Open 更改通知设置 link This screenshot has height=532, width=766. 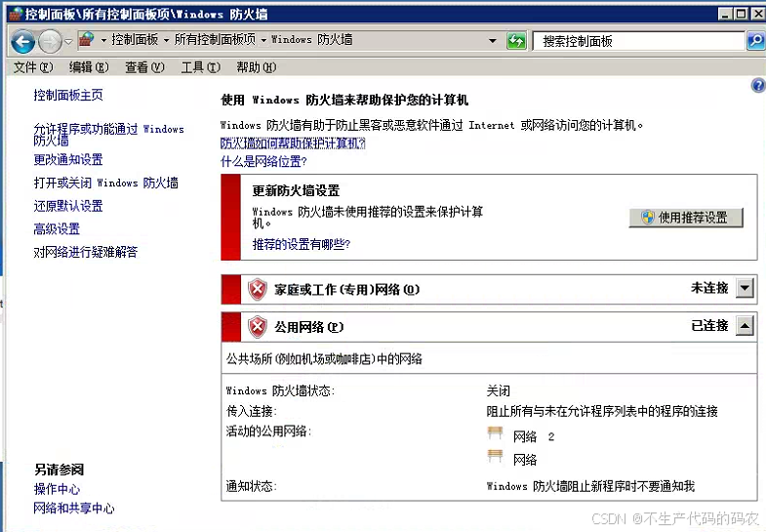68,159
